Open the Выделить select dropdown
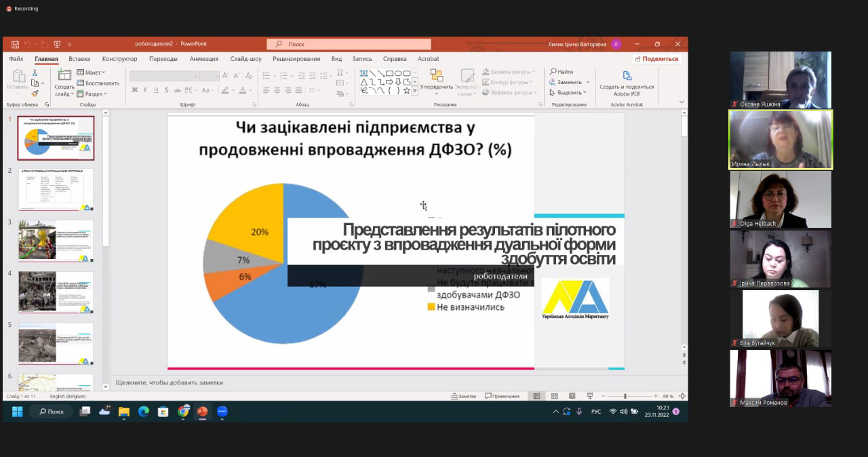Screen dimensions: 868x457 tap(567, 92)
